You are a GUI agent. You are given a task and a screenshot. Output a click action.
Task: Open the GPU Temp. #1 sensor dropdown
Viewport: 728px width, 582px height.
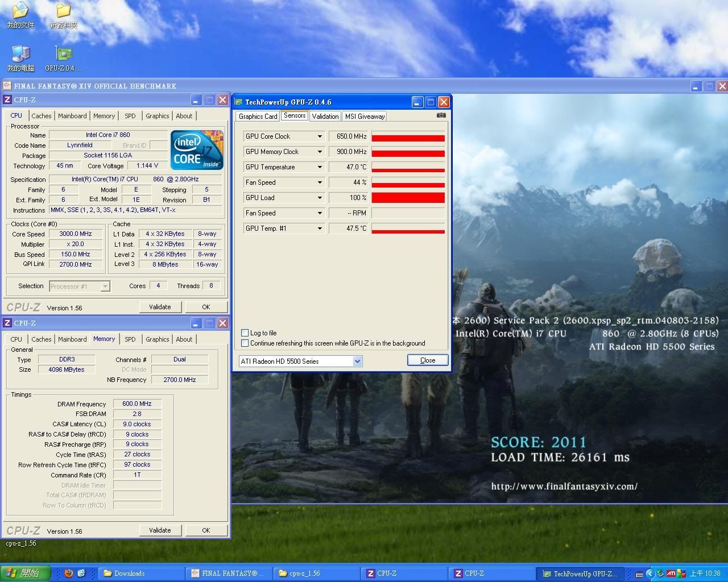(320, 228)
